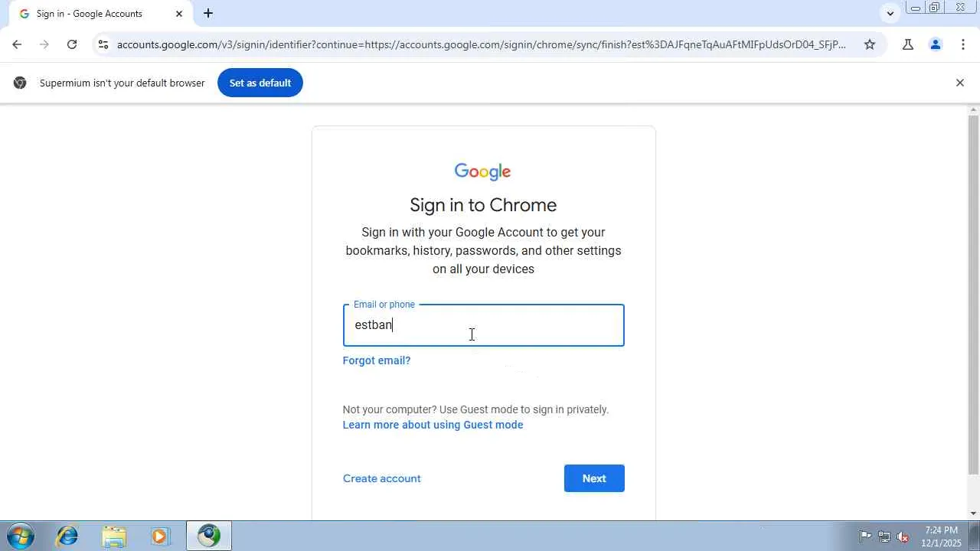Click the blue Next button

[594, 478]
